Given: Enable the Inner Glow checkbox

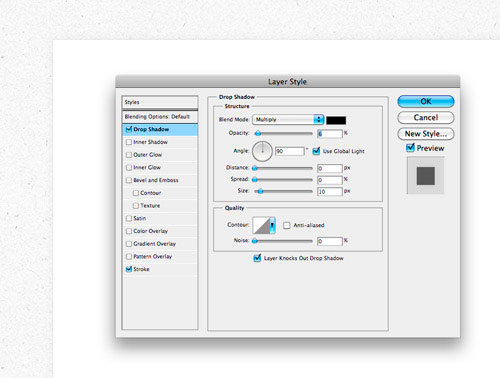Looking at the screenshot, I should 129,167.
